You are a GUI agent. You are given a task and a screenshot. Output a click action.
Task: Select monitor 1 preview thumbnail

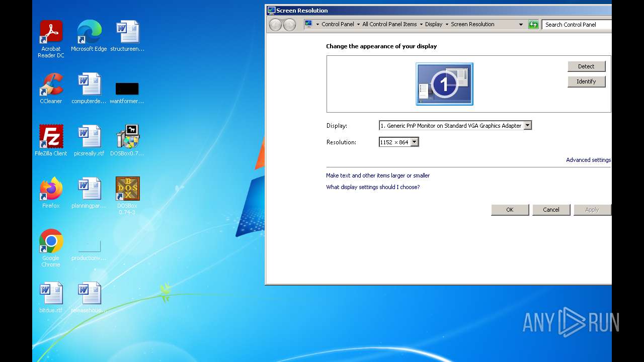tap(444, 84)
